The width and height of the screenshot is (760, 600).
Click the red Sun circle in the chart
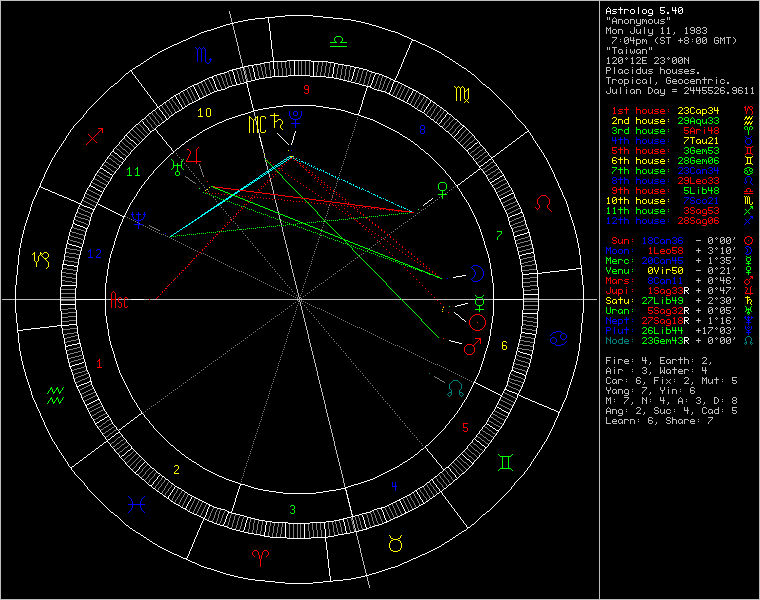tap(478, 322)
